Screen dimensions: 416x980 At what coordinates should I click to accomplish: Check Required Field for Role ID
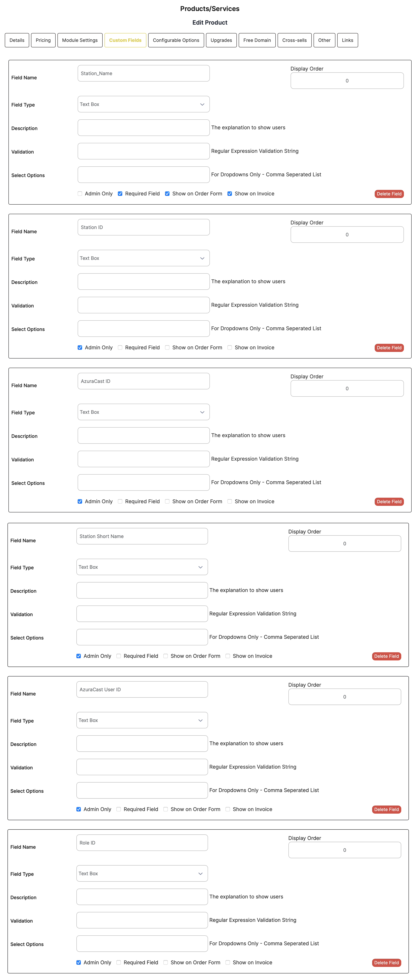[x=119, y=962]
